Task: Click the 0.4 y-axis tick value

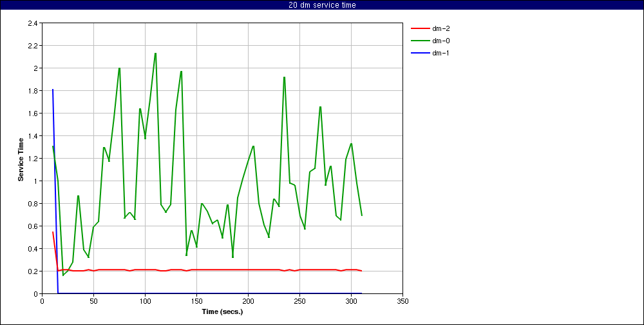Action: pyautogui.click(x=33, y=249)
